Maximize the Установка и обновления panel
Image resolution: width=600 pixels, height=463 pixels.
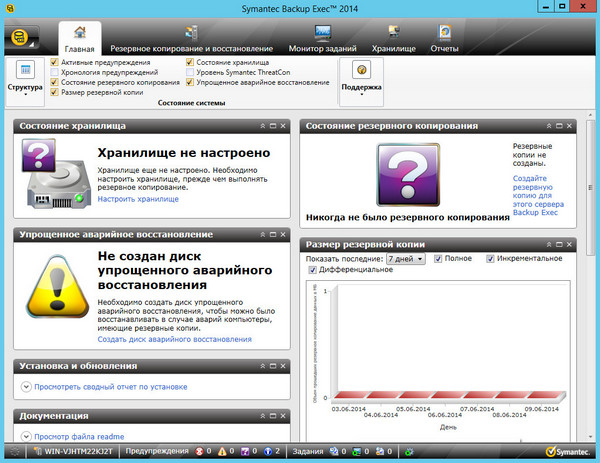(x=273, y=366)
